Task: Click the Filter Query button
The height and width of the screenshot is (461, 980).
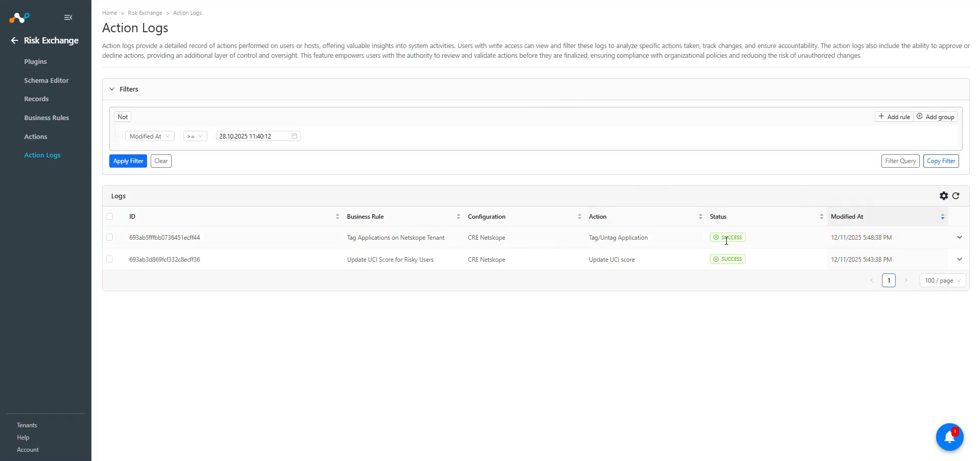Action: click(900, 161)
